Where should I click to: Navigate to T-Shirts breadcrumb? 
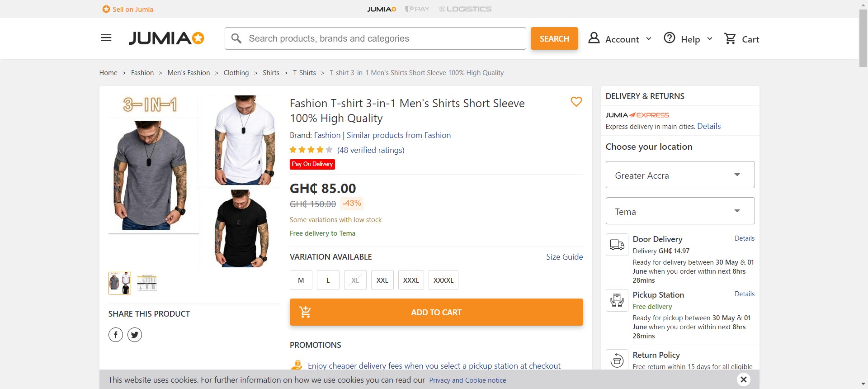304,73
